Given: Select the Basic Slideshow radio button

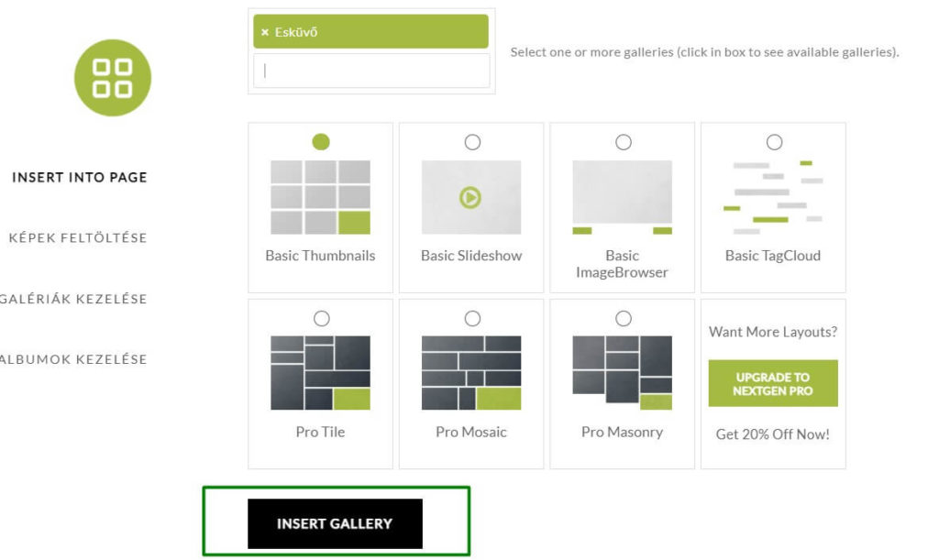Looking at the screenshot, I should coord(472,142).
